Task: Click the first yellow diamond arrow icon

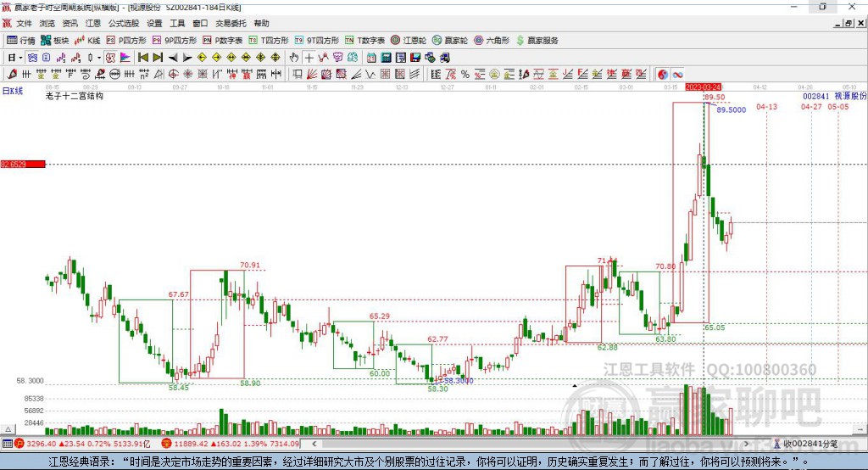Action: tap(202, 57)
